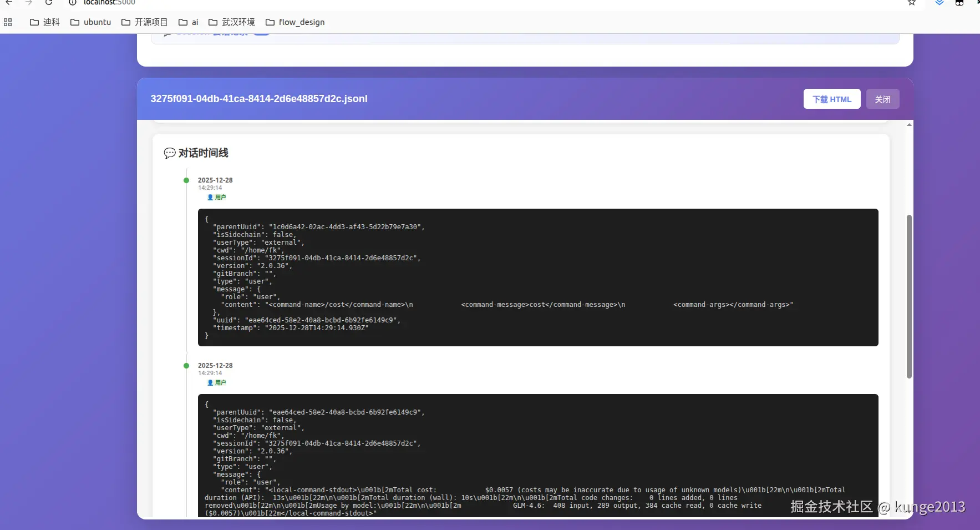Screen dimensions: 980x530
Task: Click the 对话时间线 heading
Action: 203,153
